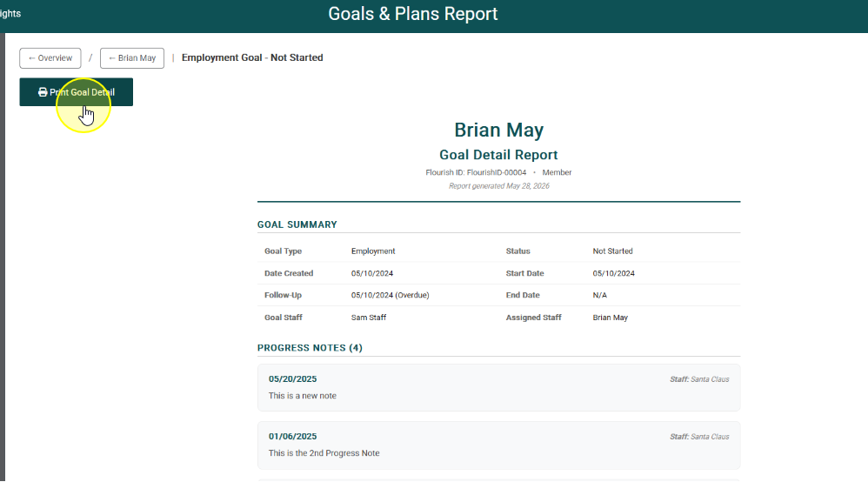Click the Member label

tap(557, 172)
